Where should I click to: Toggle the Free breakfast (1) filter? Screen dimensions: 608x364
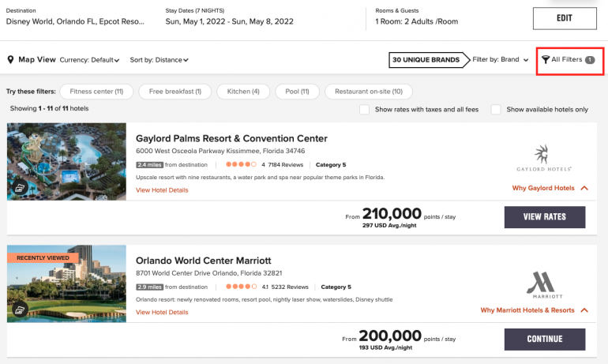point(175,92)
